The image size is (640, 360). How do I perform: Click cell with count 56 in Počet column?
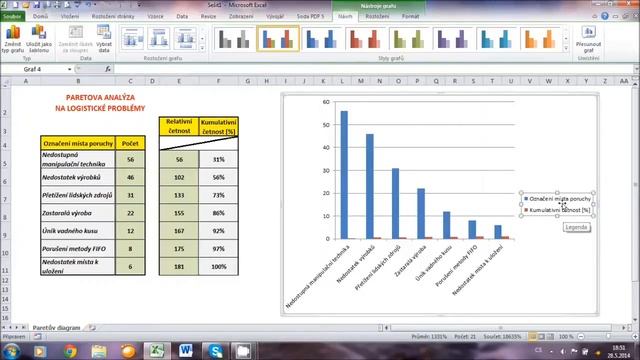tap(130, 159)
